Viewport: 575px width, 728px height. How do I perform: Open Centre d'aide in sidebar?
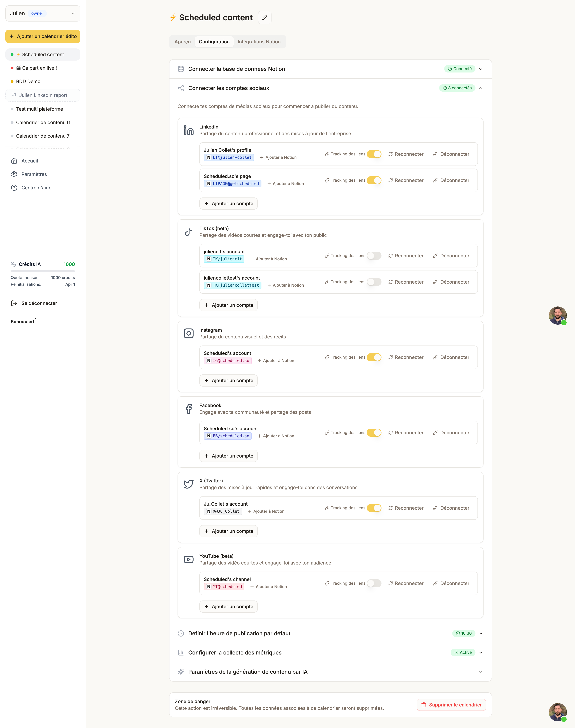tap(36, 188)
